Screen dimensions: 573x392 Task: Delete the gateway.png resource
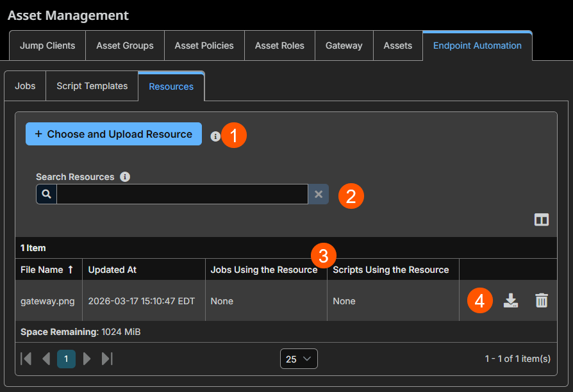click(542, 300)
